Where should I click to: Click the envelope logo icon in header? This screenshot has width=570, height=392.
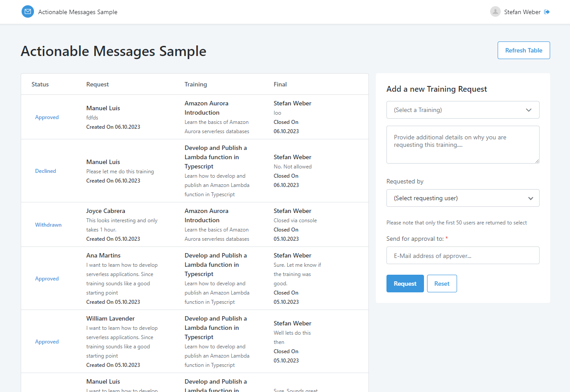point(28,11)
